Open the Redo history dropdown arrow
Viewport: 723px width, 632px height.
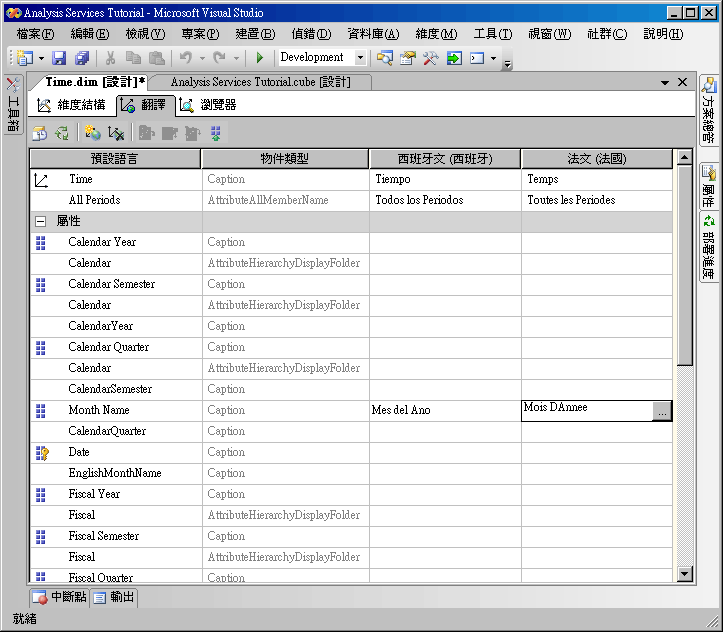click(x=236, y=59)
